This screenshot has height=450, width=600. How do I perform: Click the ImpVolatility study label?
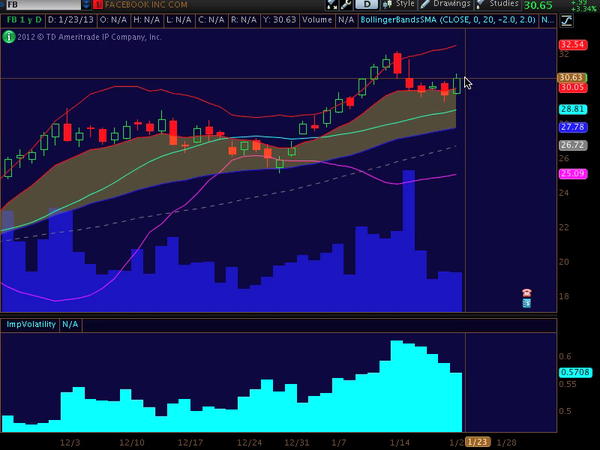tap(31, 324)
